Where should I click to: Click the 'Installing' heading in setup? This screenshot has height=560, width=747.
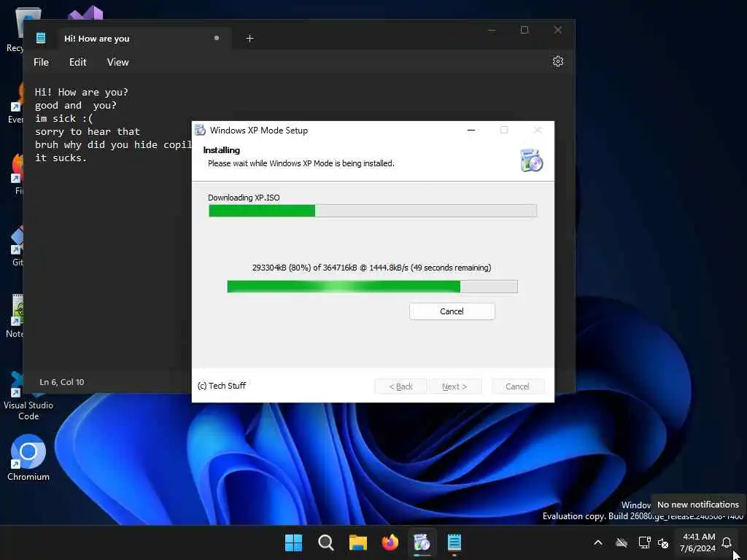click(222, 150)
